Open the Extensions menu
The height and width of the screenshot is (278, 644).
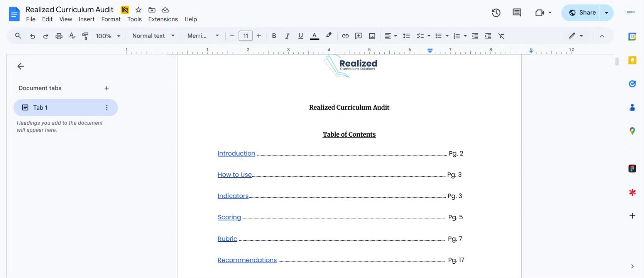[163, 19]
